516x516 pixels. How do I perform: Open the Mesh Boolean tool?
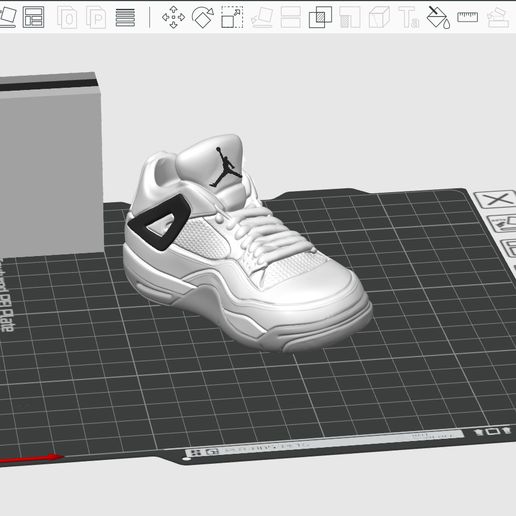320,17
